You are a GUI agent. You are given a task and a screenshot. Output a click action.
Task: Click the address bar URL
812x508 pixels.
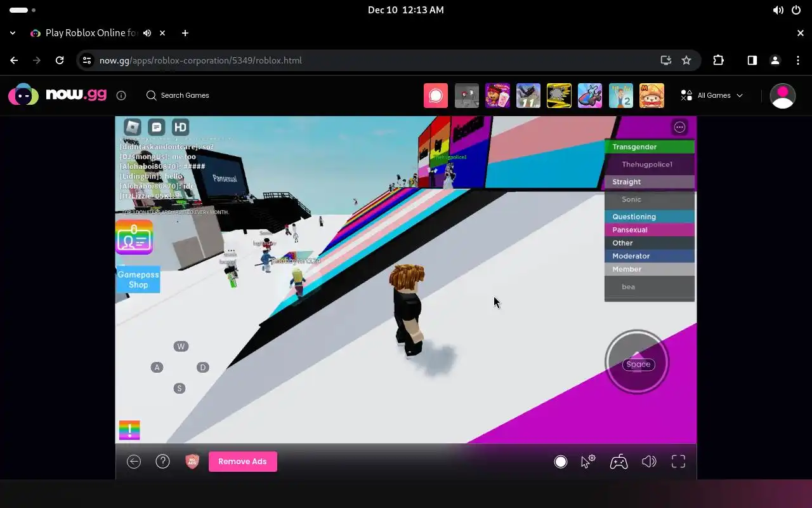200,60
